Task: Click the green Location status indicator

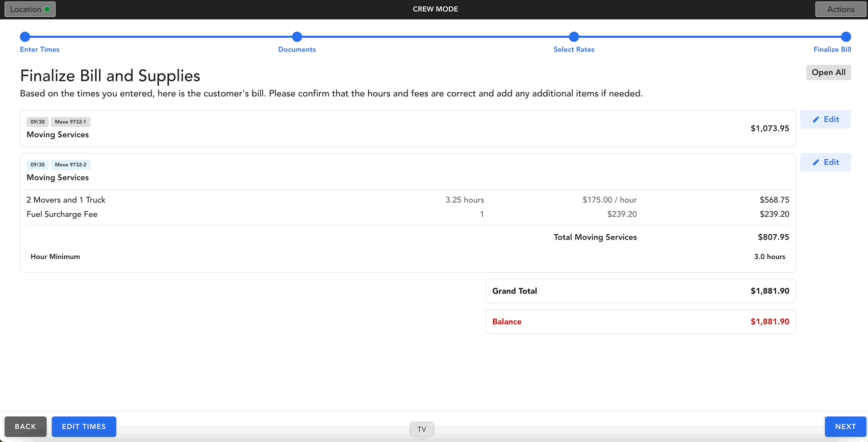Action: 47,9
